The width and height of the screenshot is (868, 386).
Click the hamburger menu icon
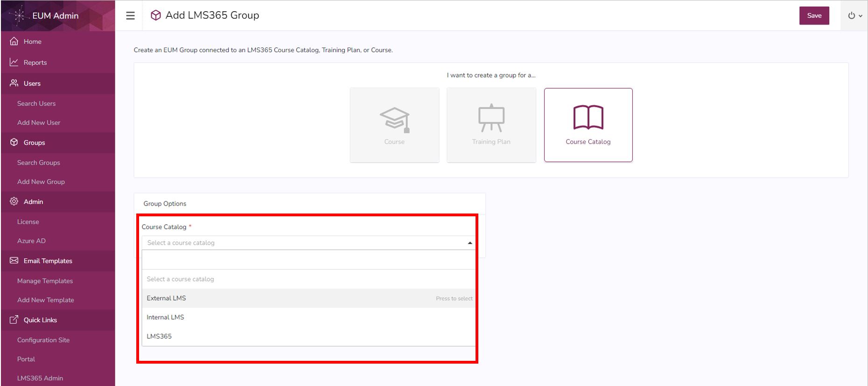pos(131,16)
